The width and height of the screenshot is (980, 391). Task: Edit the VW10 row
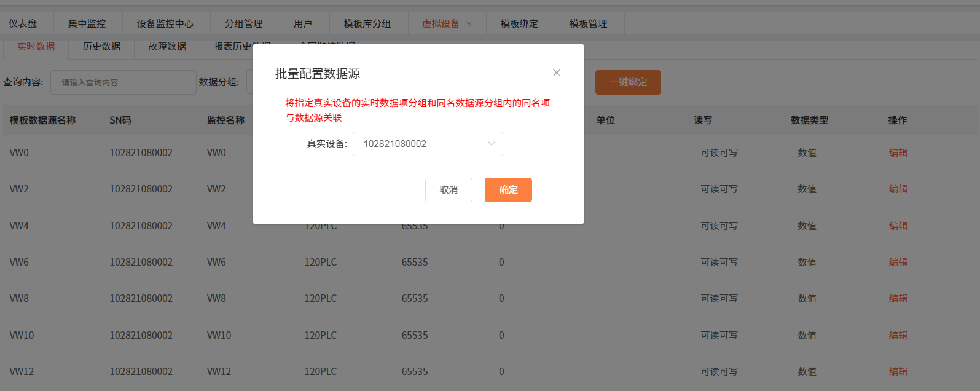pos(898,335)
